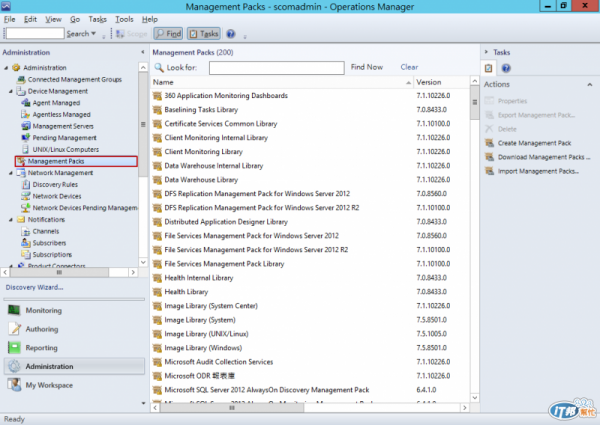600x425 pixels.
Task: Click the Subscriptions icon
Action: [26, 254]
